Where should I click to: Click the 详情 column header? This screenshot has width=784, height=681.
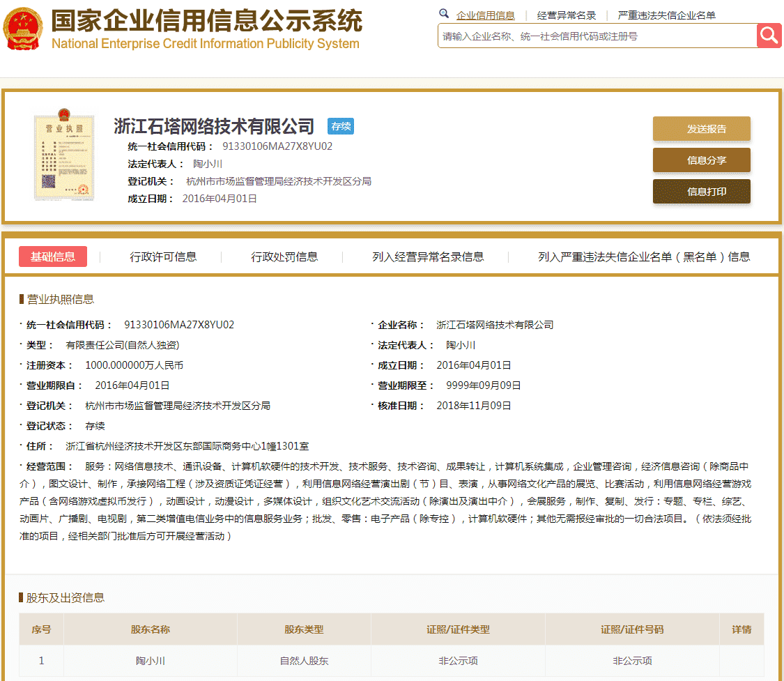741,629
